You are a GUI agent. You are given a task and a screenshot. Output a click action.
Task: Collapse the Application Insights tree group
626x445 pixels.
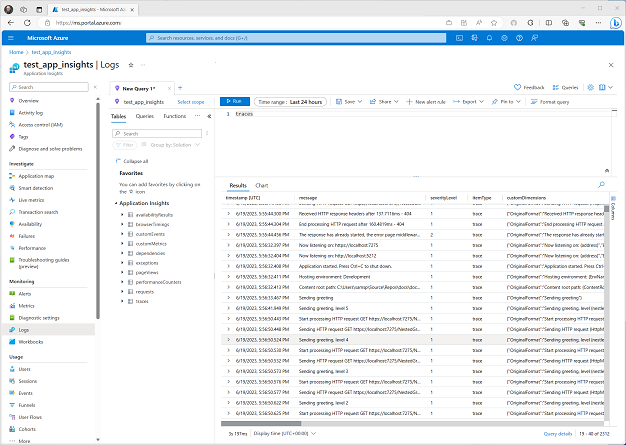[114, 202]
